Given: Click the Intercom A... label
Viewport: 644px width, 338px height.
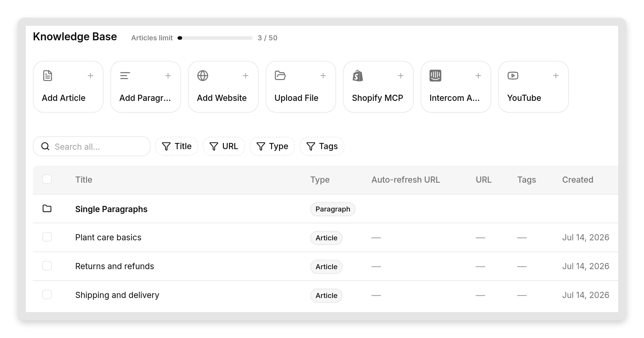Looking at the screenshot, I should click(x=455, y=98).
